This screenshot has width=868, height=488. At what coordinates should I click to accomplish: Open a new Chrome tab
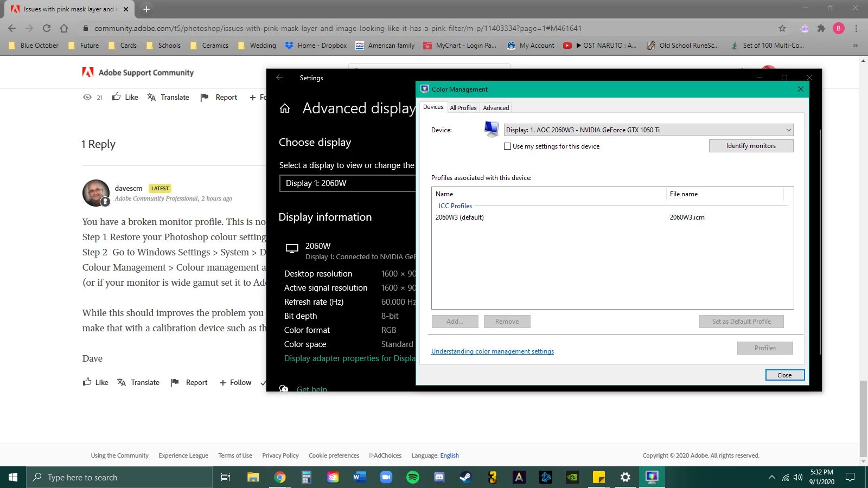click(146, 9)
